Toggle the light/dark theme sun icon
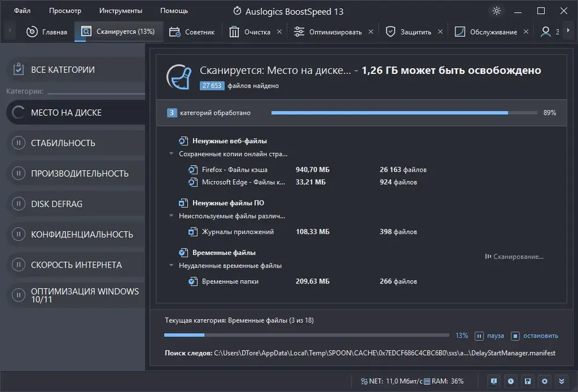Screen dimensions: 578x392 [x=497, y=10]
